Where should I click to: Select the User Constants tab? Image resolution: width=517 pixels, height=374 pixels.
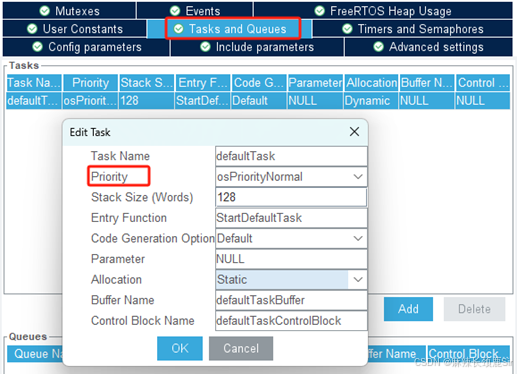(75, 29)
